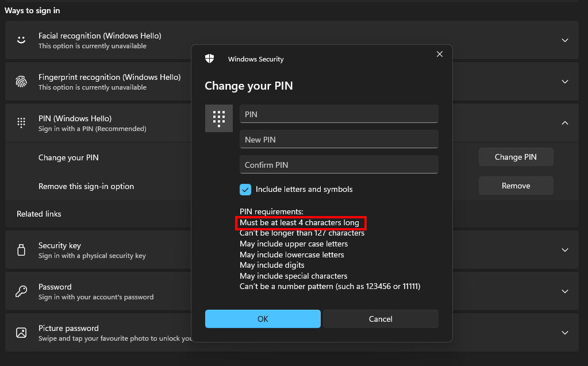This screenshot has height=366, width=588.
Task: Click 'Fingerprint recognition (Windows Hello)' label
Action: (x=110, y=77)
